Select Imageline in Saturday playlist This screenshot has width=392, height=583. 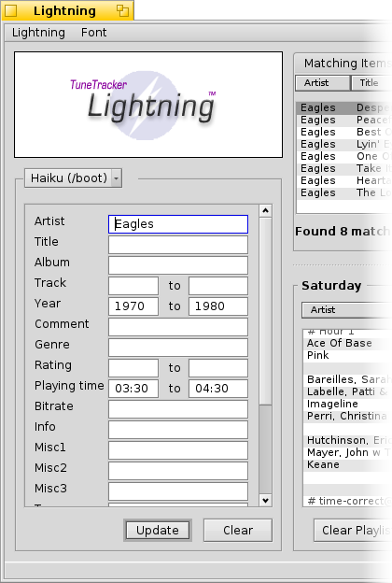coord(347,404)
